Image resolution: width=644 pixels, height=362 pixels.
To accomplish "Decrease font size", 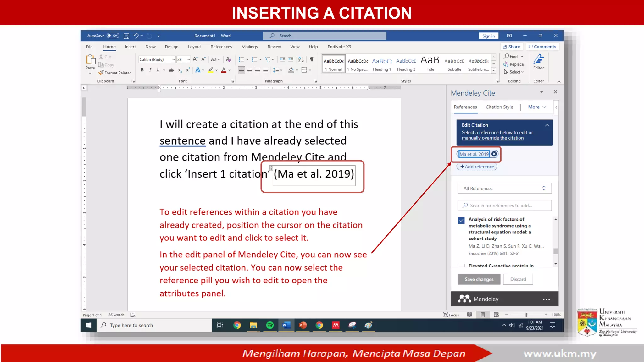I will coord(203,59).
